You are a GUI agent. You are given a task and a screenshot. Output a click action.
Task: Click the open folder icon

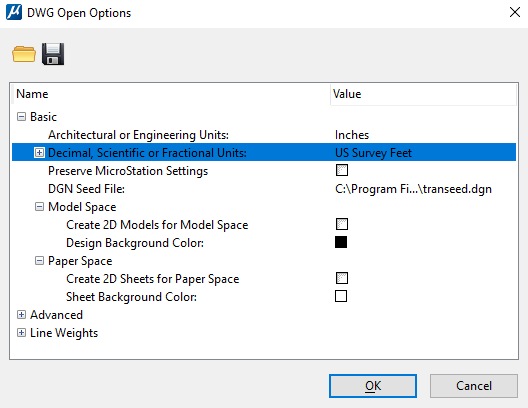tap(24, 54)
